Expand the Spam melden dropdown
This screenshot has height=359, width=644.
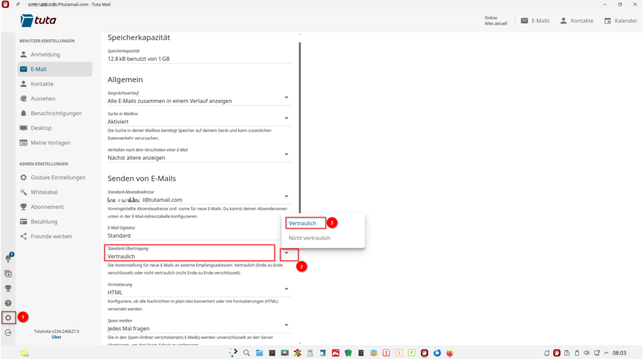[286, 325]
